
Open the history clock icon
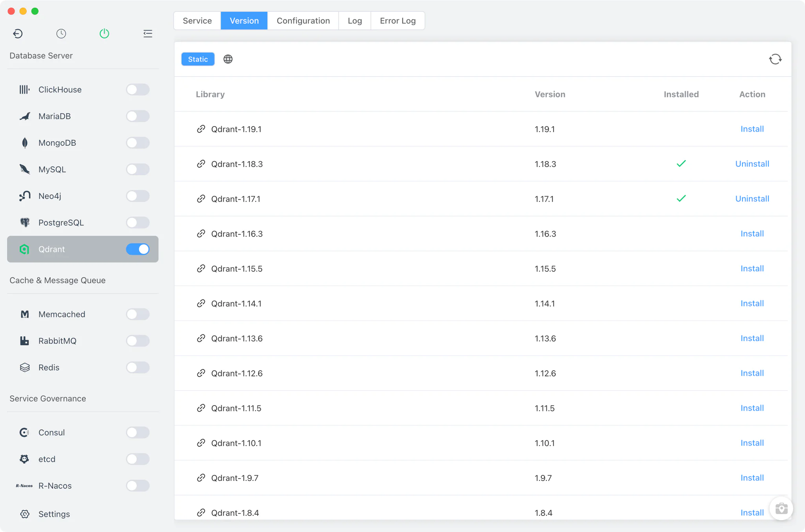(61, 34)
